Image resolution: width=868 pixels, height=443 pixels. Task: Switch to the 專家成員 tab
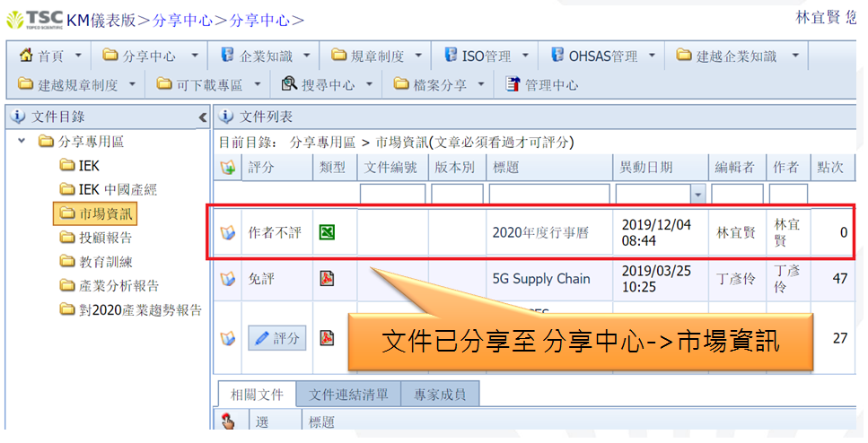pyautogui.click(x=439, y=395)
